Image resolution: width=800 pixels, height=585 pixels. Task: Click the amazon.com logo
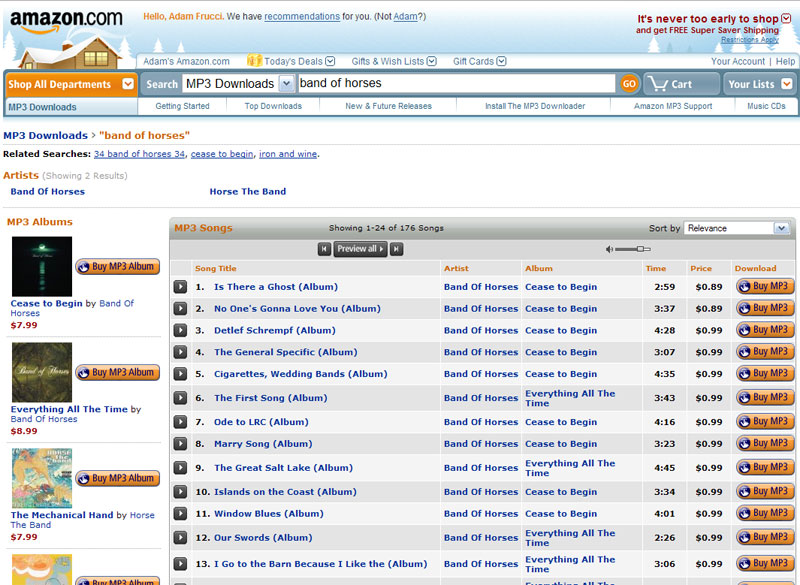click(x=66, y=20)
